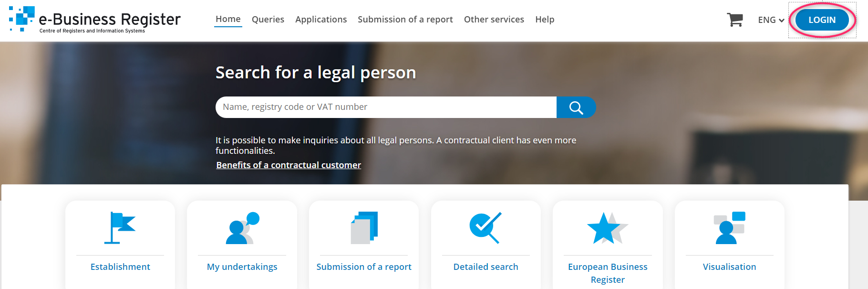Click the e-Business Register logo

(95, 20)
